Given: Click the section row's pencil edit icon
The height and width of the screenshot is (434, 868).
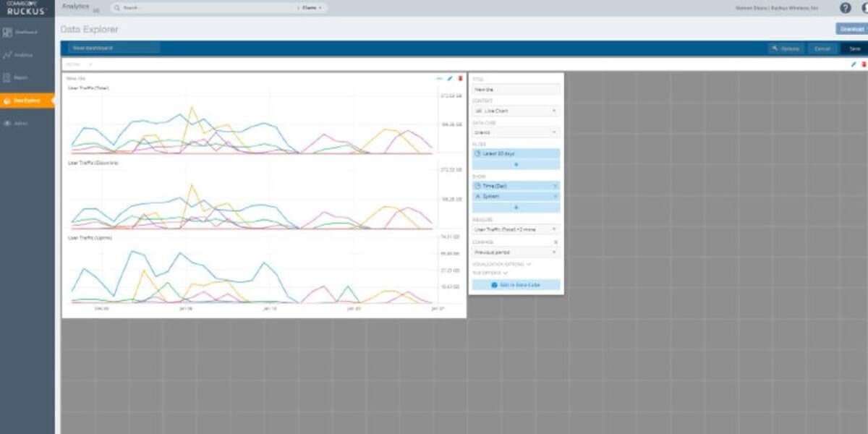Looking at the screenshot, I should [x=854, y=64].
